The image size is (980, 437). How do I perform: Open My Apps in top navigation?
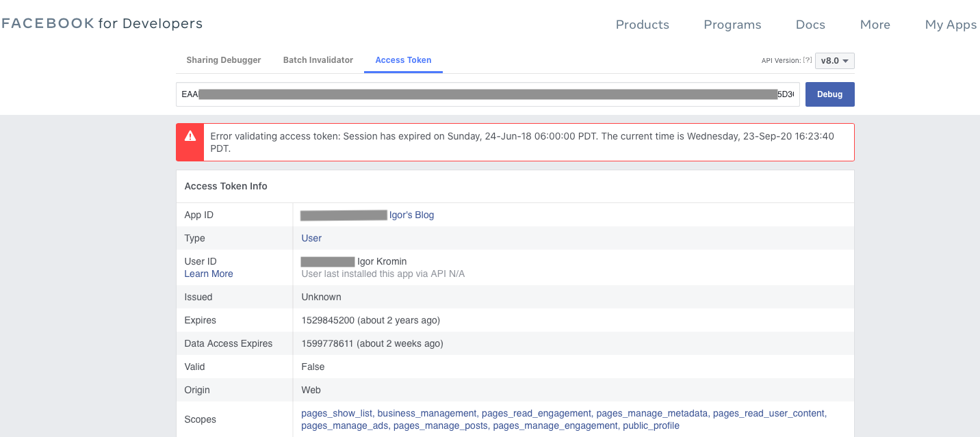tap(951, 25)
